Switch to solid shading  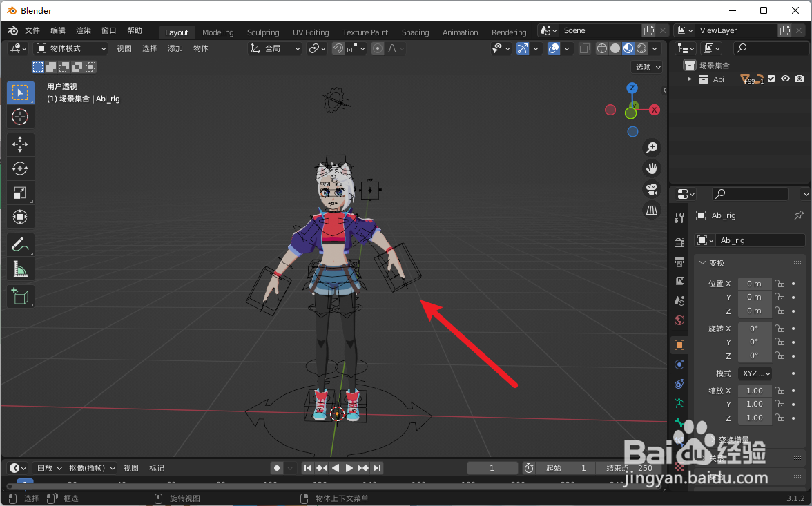[615, 48]
